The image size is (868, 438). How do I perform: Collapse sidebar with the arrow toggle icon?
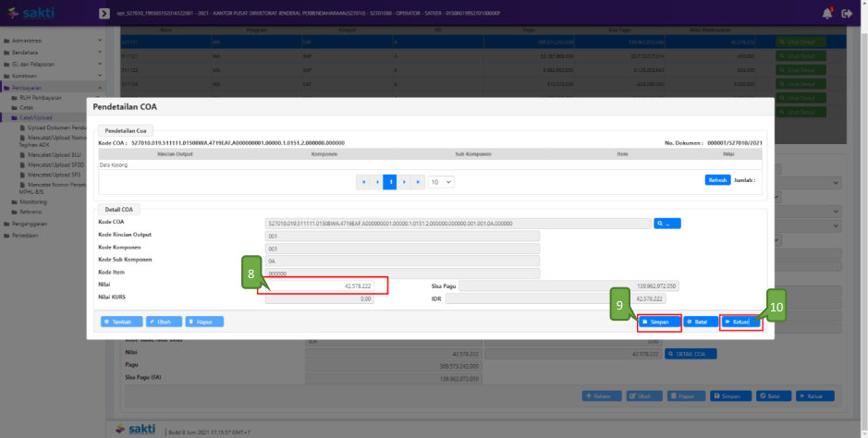(104, 14)
